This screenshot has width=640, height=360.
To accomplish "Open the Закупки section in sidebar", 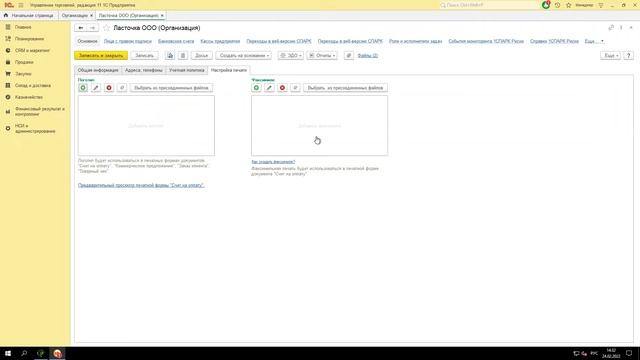I will coord(23,74).
